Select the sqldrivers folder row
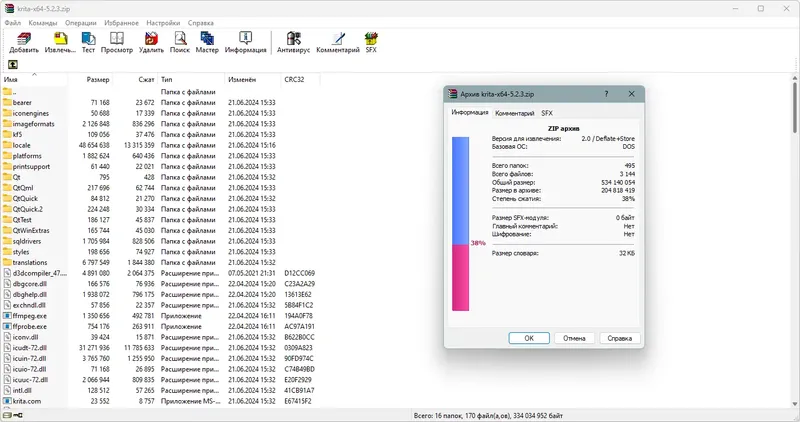This screenshot has height=422, width=800. 158,241
